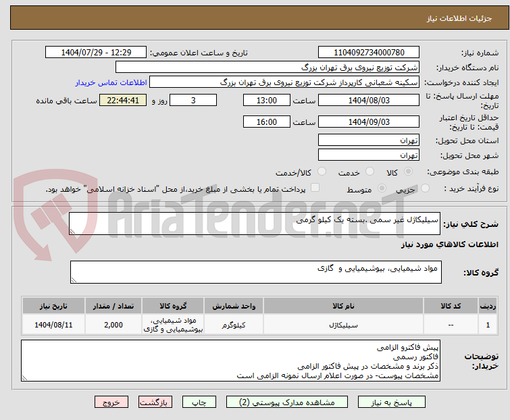
Task: Click the جزئیات اطلاعات نیاز page title
Action: pos(459,18)
